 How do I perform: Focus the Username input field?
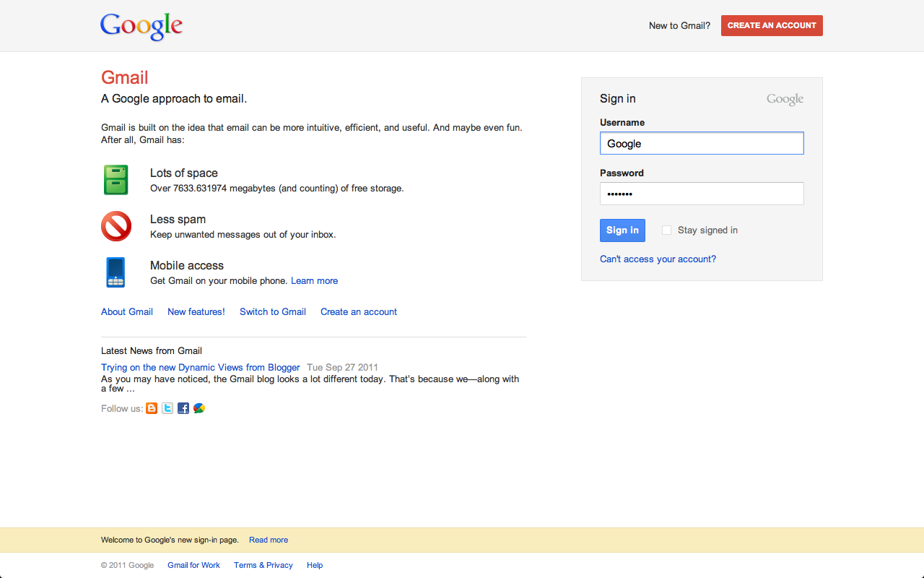(702, 143)
